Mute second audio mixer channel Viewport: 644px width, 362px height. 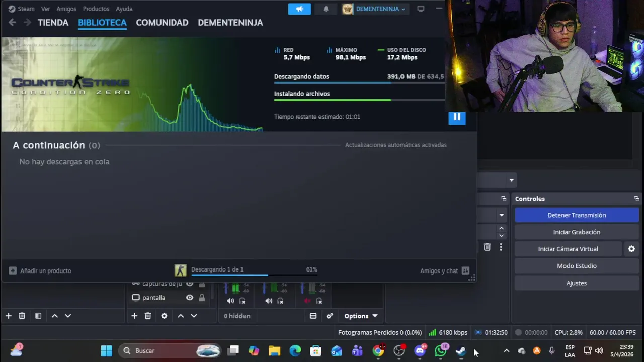269,301
